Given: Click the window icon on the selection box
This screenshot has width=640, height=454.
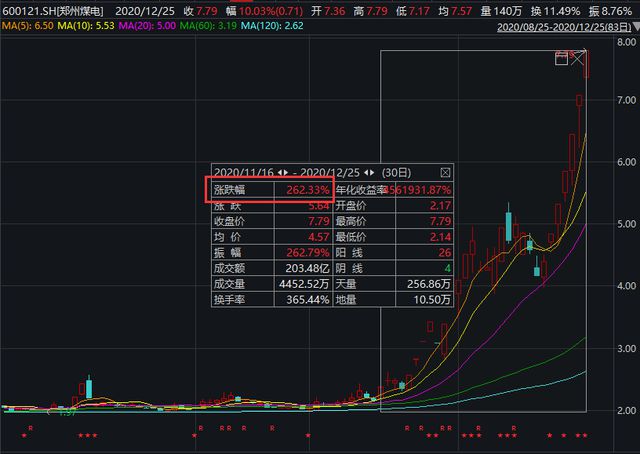Looking at the screenshot, I should click(562, 58).
